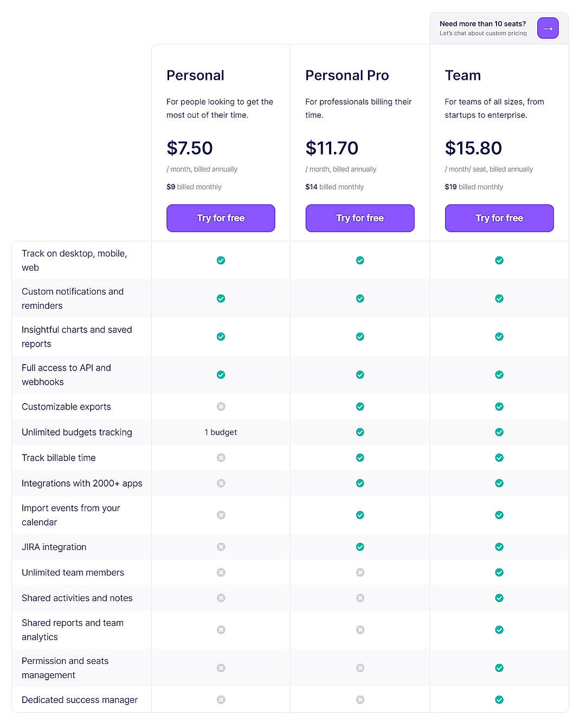
Task: Open the custom pricing chat link
Action: pyautogui.click(x=482, y=28)
